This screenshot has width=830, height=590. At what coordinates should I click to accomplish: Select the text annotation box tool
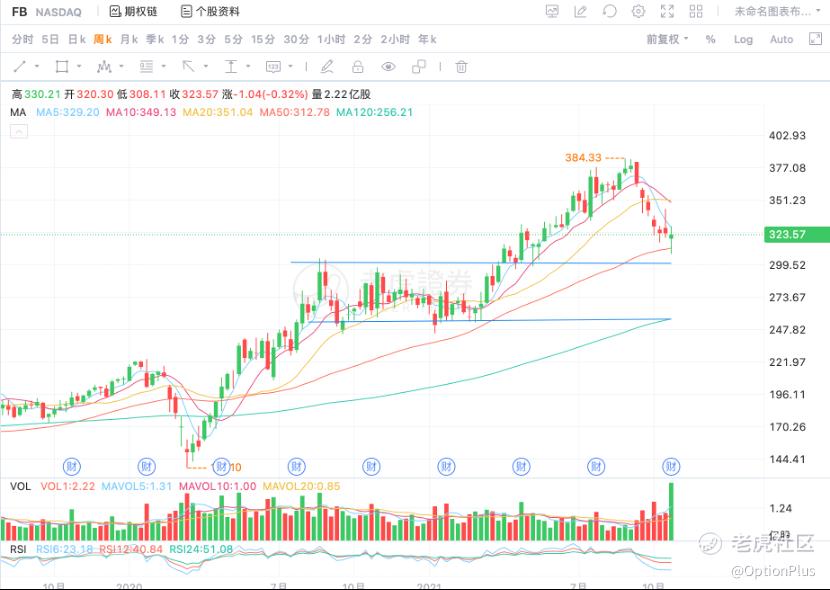pyautogui.click(x=273, y=67)
